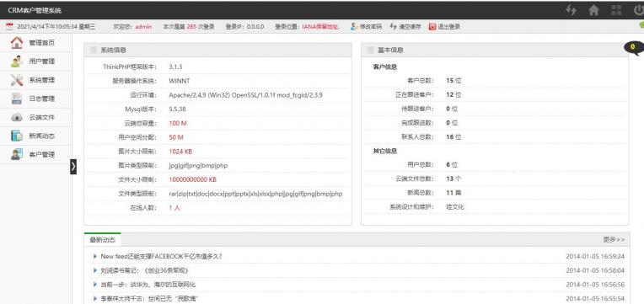Click the total users value 6 位
The width and height of the screenshot is (644, 304).
(452, 165)
